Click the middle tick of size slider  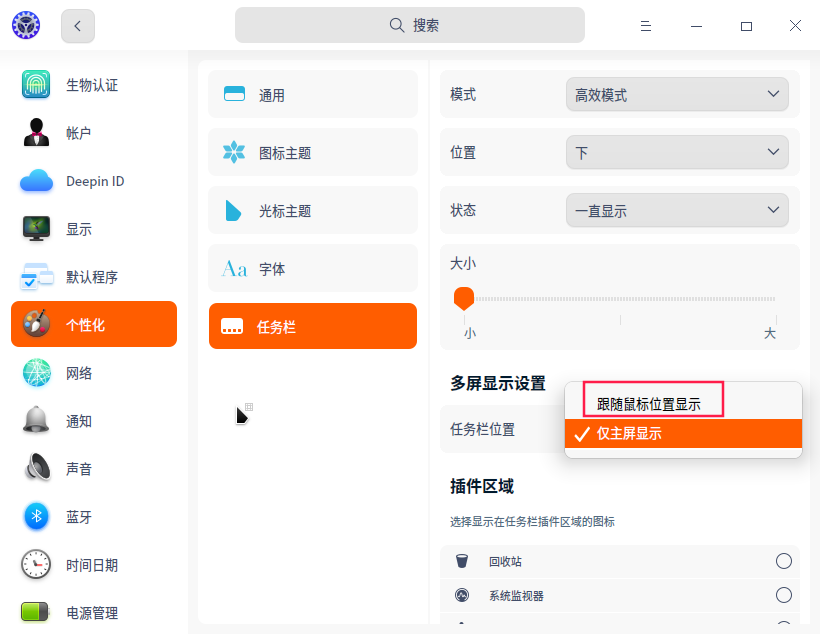(x=620, y=320)
